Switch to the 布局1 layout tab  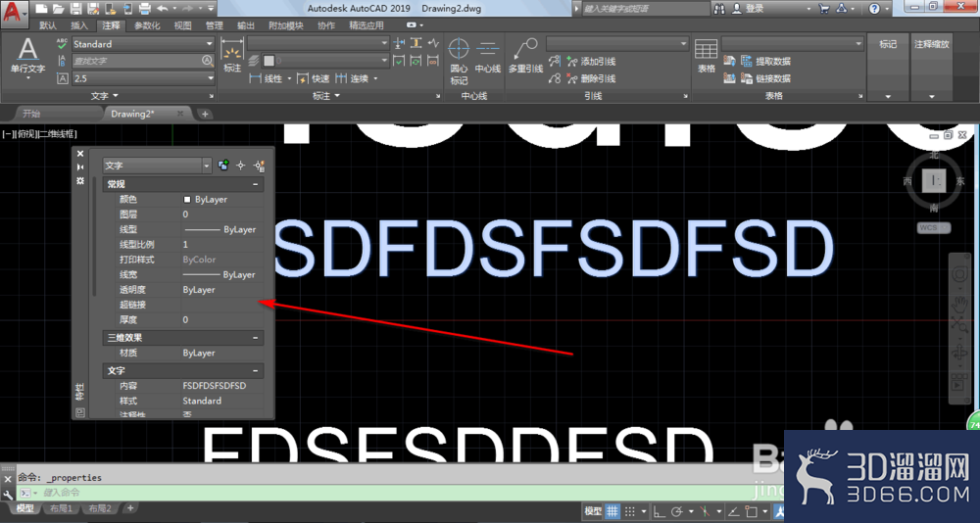tap(62, 508)
